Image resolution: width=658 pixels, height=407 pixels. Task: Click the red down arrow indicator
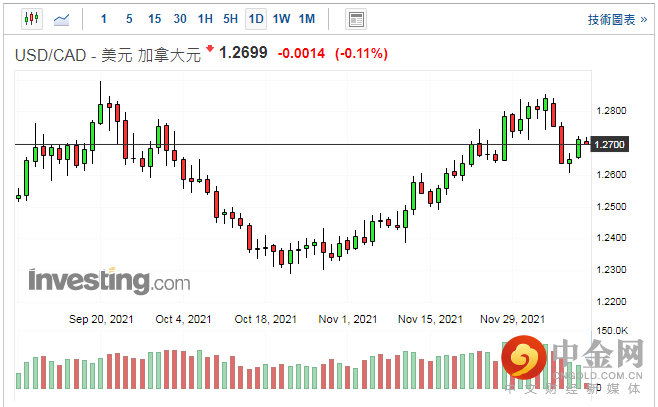tap(210, 49)
